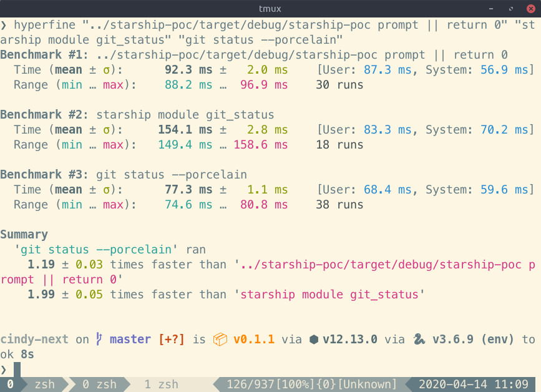
Task: Click the date 2020-04-14 11:09 in the status bar
Action: tap(474, 385)
